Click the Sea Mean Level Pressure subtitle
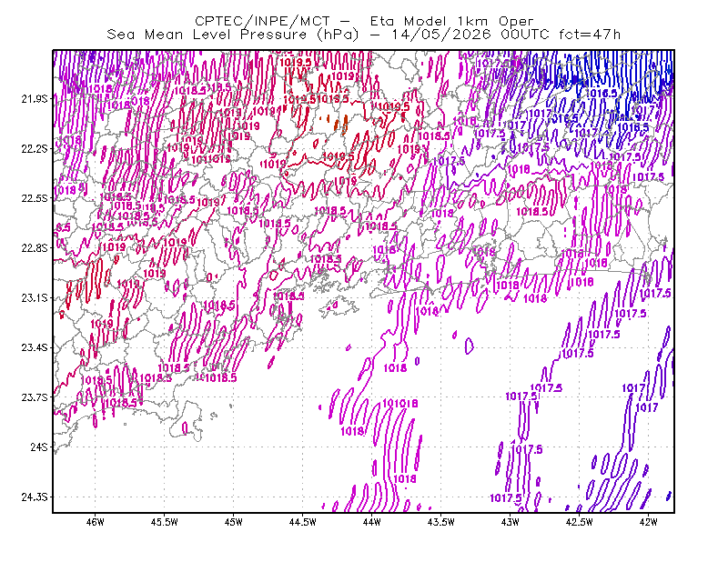This screenshot has height=562, width=728. 364,35
